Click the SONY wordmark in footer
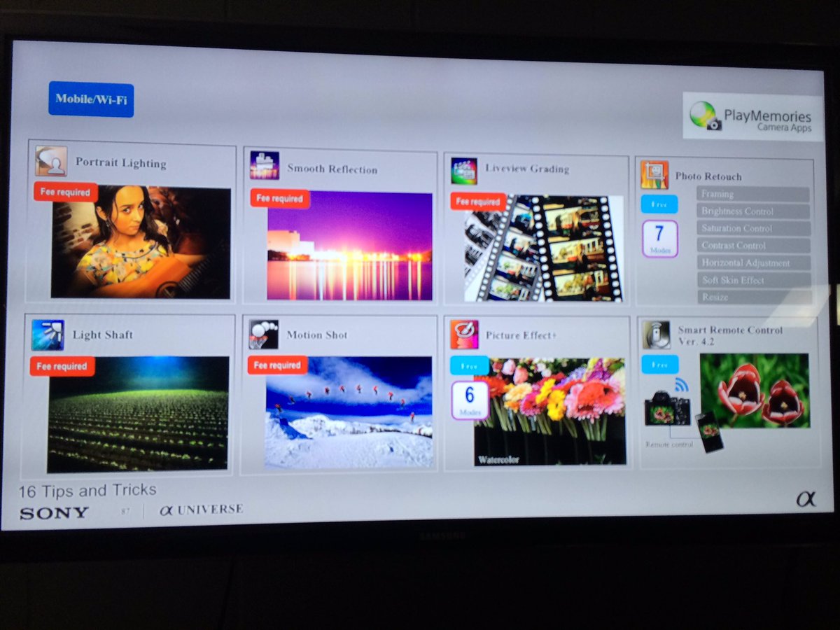Viewport: 840px width, 630px height. coord(54,512)
